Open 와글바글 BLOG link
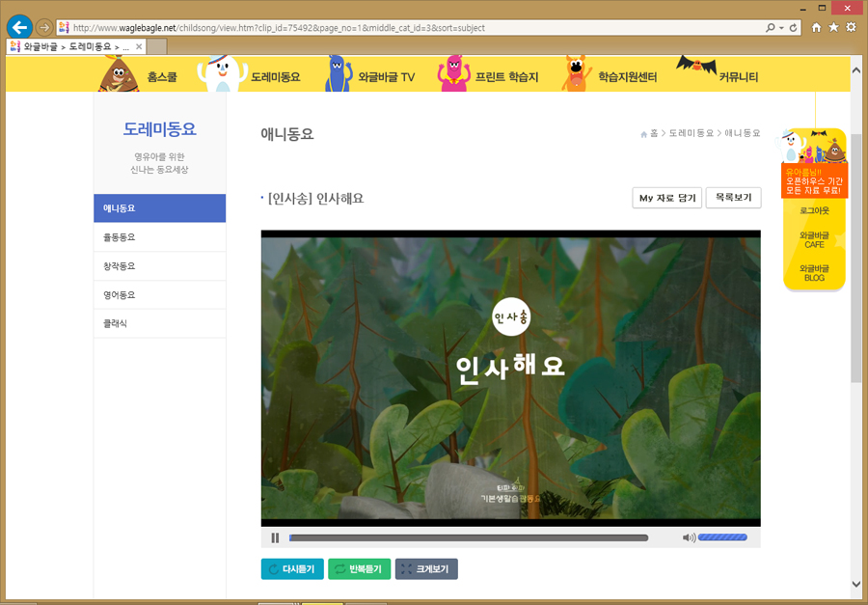 [814, 273]
